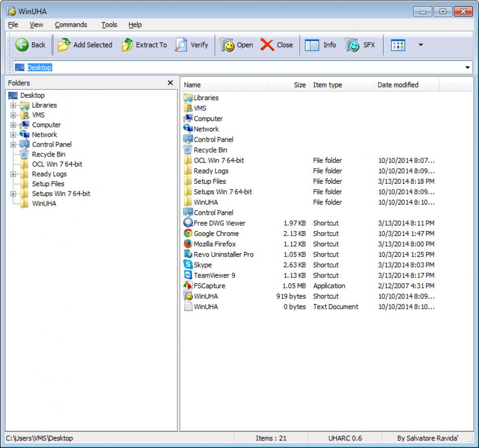Show archive Info from toolbar
479x448 pixels.
pyautogui.click(x=312, y=45)
